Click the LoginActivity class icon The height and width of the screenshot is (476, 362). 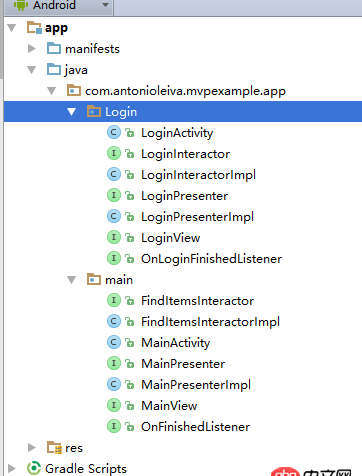pyautogui.click(x=114, y=132)
